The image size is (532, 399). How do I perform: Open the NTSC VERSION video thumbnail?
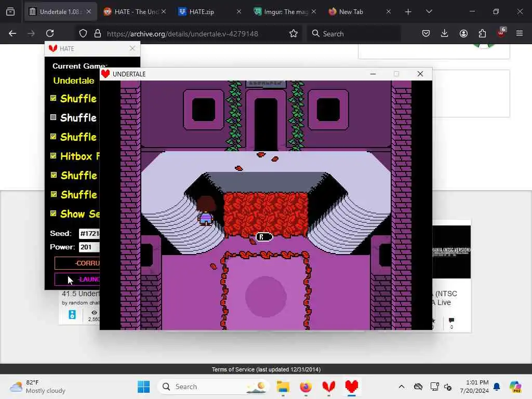[451, 252]
